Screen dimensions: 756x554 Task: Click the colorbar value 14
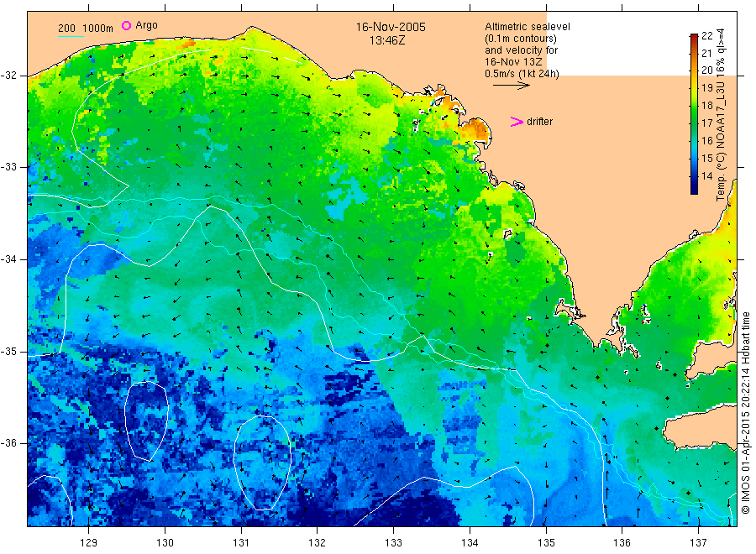[706, 175]
